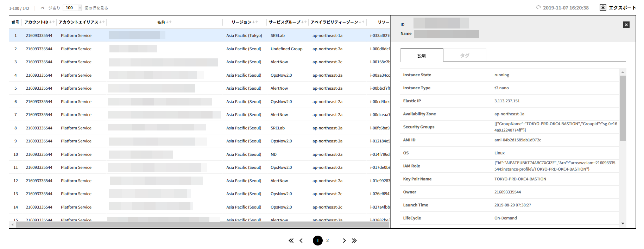Viewport: 644px width, 249px height.
Task: Jump to the last page of results
Action: pos(354,241)
